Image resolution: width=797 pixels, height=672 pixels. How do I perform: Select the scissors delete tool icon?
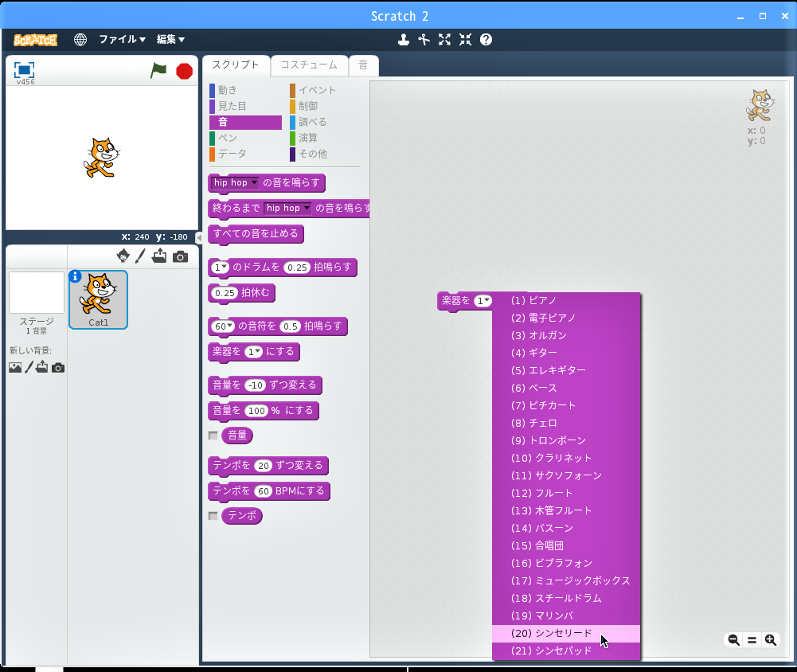point(424,39)
